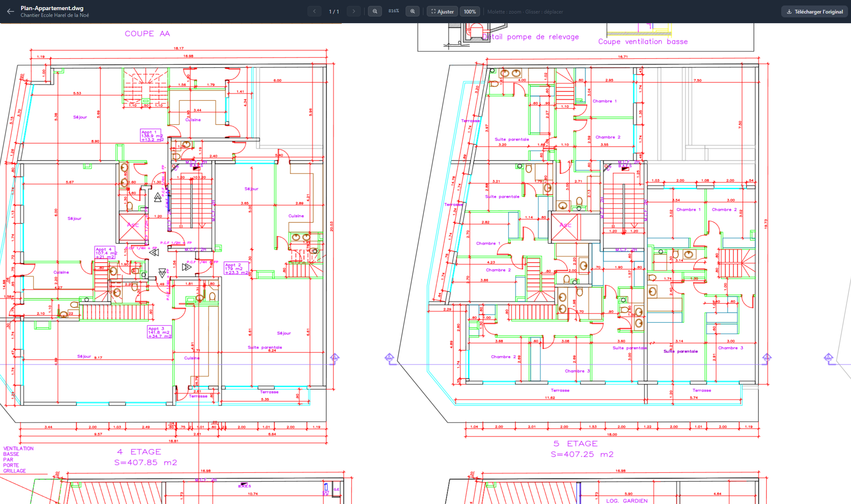Click the 4th floor Asc elevator symbol
Screen dimensions: 851x504
(132, 226)
